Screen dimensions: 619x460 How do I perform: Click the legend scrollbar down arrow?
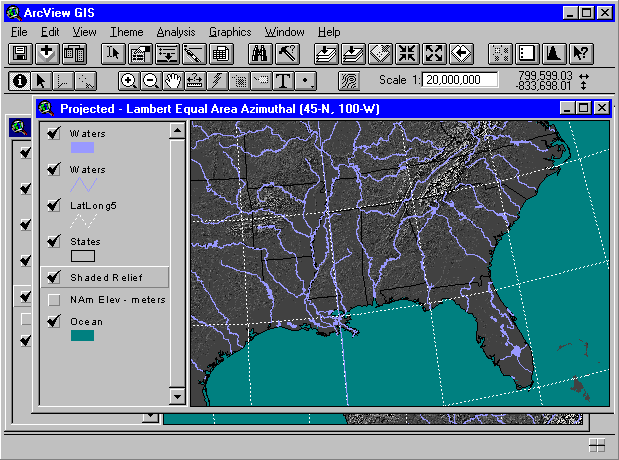177,396
